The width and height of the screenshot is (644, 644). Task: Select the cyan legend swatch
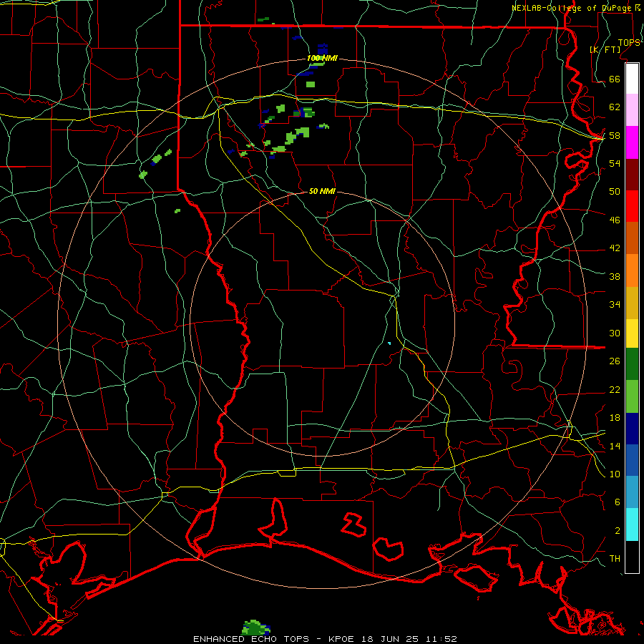click(632, 525)
